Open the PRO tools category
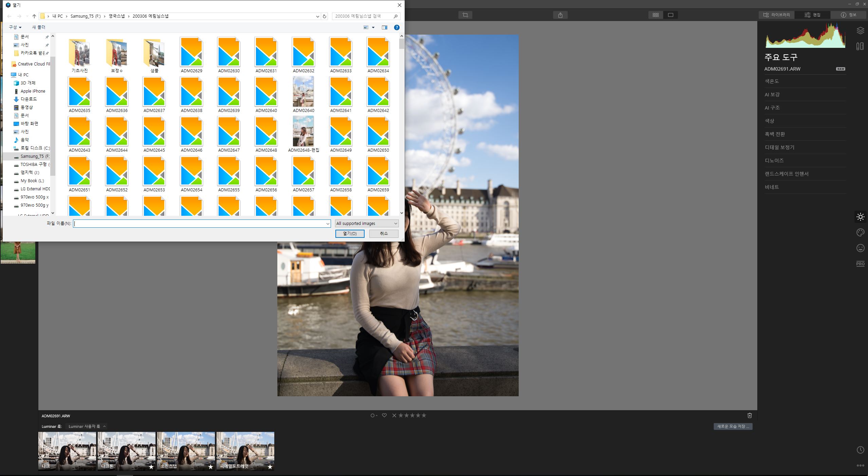 (860, 264)
